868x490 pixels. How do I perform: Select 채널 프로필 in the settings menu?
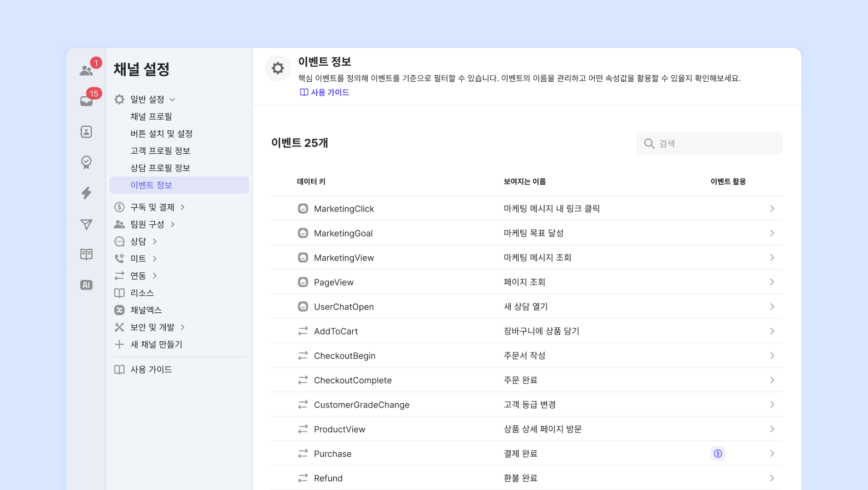[x=151, y=116]
